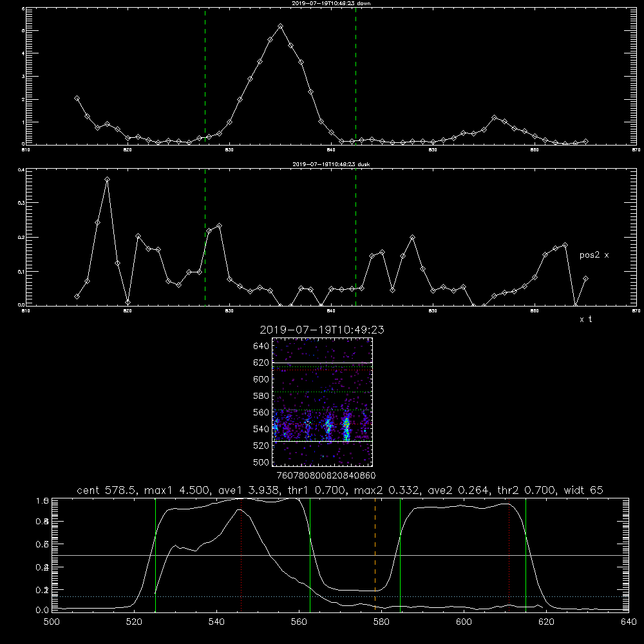This screenshot has height=644, width=644.
Task: Click the statistics header starting 'cent 578.5'
Action: coord(340,490)
